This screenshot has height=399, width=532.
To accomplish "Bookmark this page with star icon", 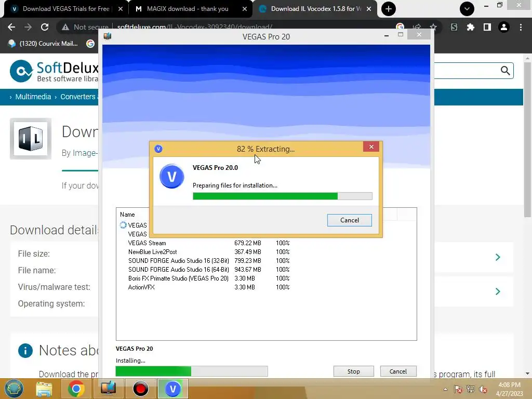I will coord(433,27).
